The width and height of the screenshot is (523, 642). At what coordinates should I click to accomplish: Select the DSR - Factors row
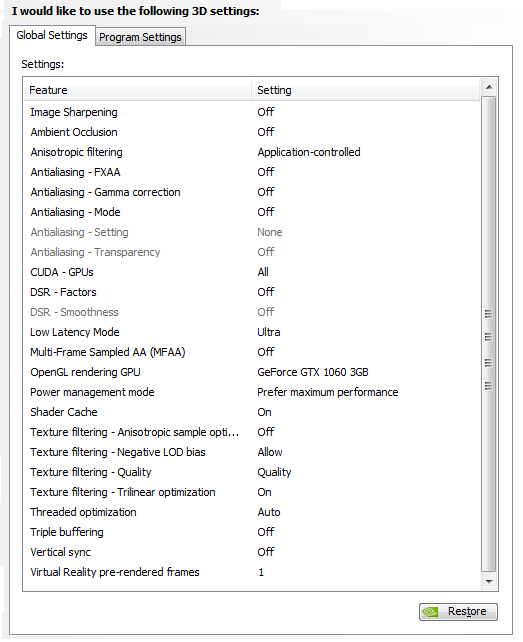click(251, 292)
